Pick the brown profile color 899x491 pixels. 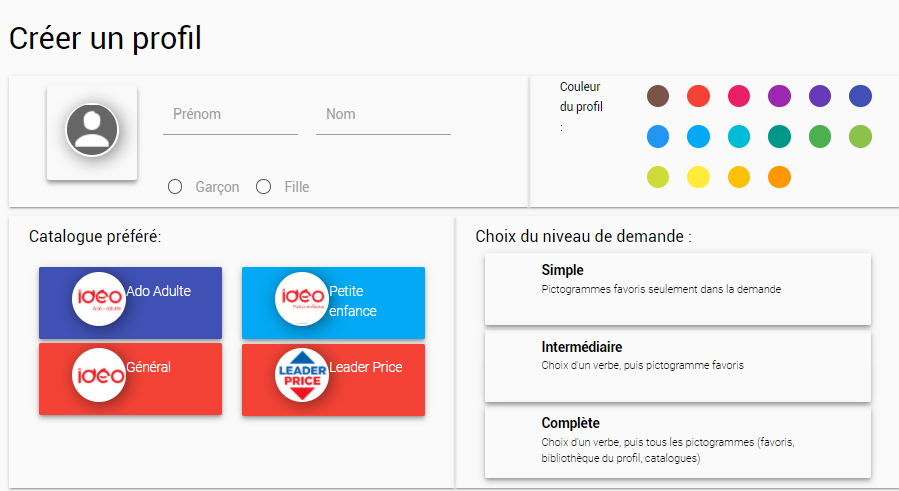click(658, 96)
